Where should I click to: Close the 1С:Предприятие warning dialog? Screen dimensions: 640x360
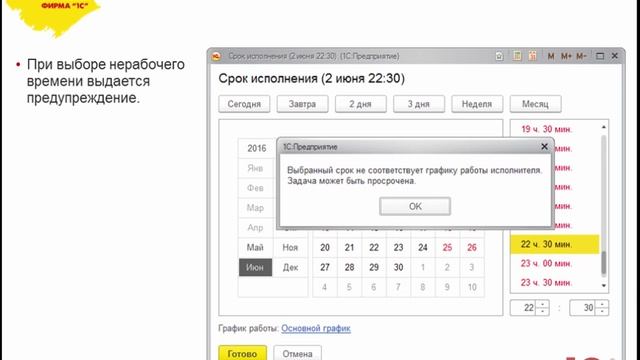pyautogui.click(x=544, y=146)
